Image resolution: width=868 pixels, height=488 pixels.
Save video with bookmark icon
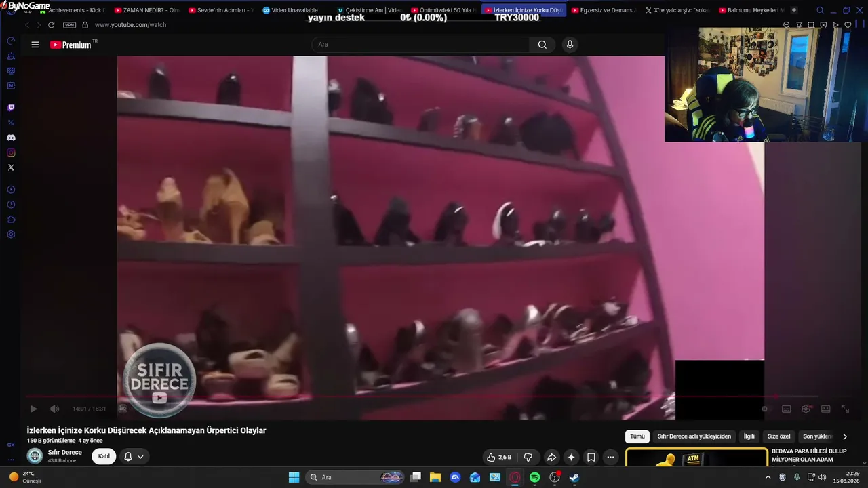click(591, 457)
